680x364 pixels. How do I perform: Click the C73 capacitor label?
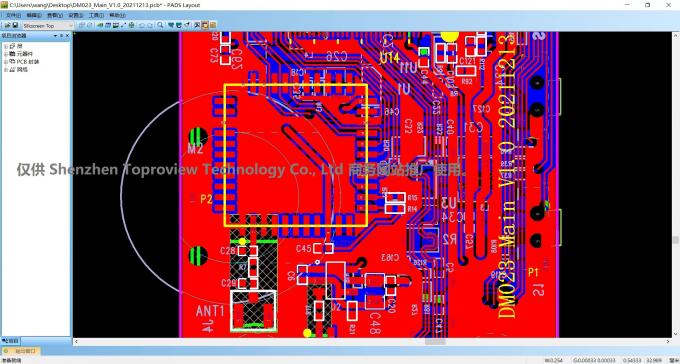pyautogui.click(x=214, y=57)
